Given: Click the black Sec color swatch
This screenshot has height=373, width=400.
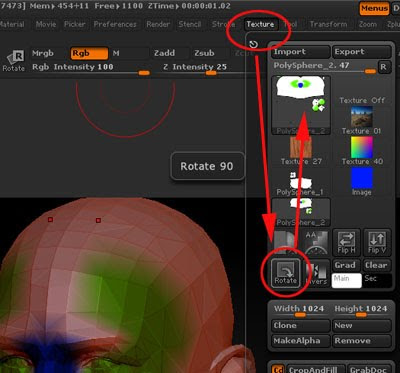Looking at the screenshot, I should tap(377, 280).
